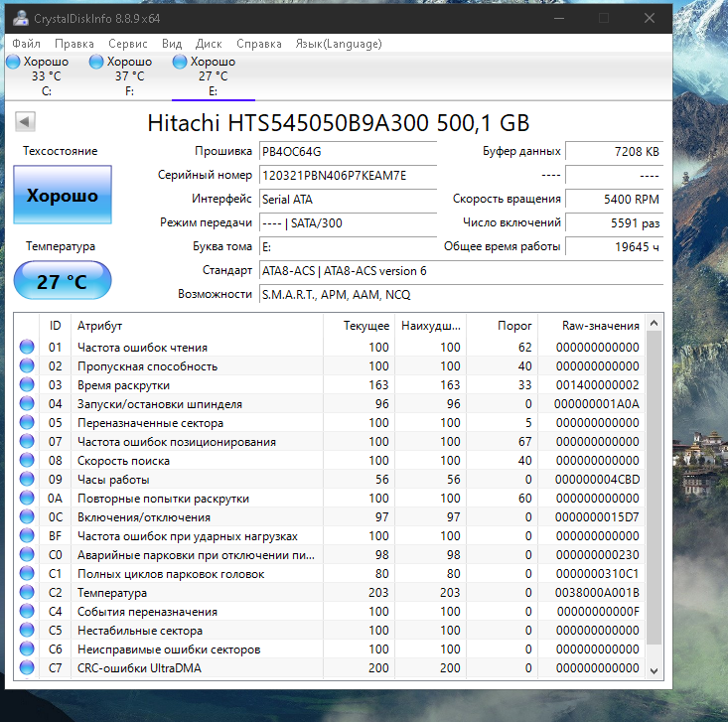Open the Язык(Language) menu
728x722 pixels.
[x=338, y=44]
